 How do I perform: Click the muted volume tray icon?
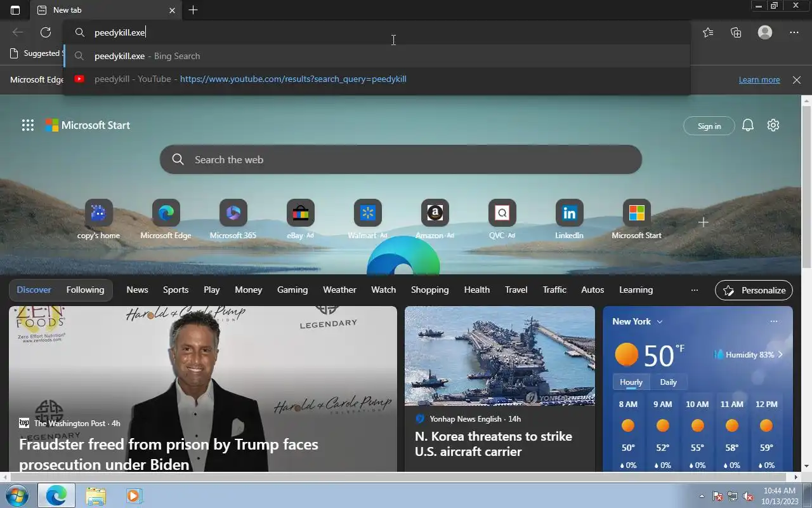tap(748, 496)
